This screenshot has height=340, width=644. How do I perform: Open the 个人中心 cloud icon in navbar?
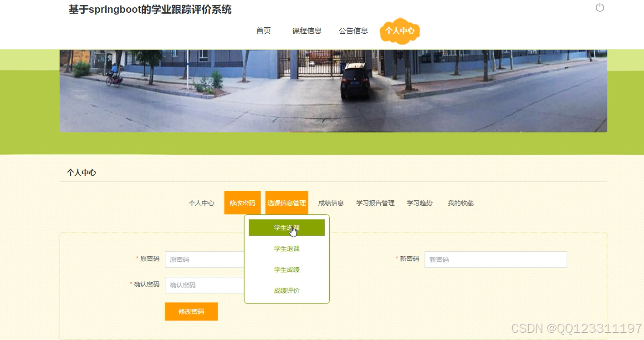point(399,30)
